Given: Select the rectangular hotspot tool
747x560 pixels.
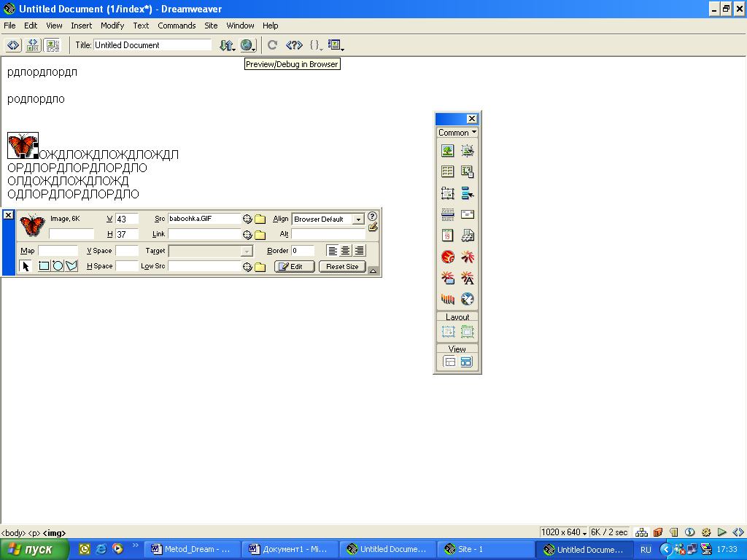Looking at the screenshot, I should 43,266.
